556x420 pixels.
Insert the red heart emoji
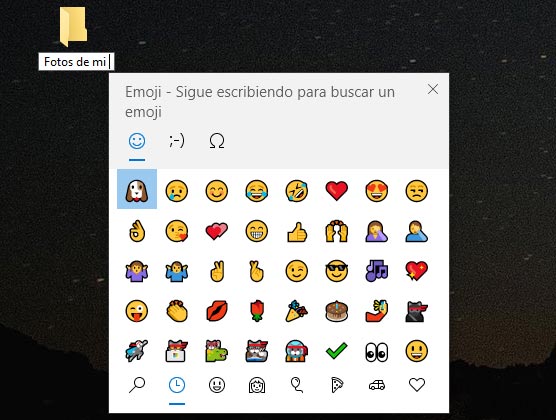[337, 190]
